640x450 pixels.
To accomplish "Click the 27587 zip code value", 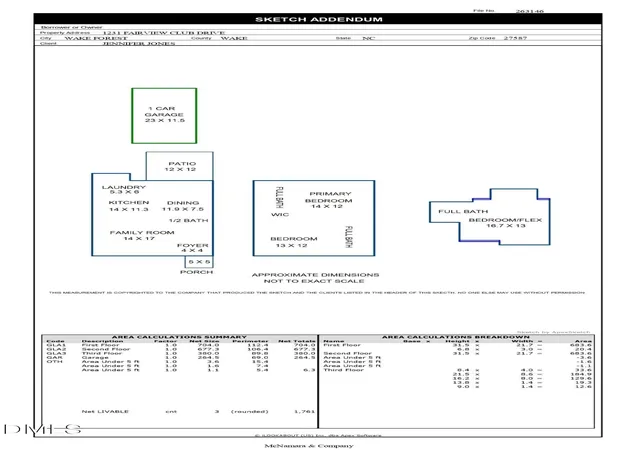I will pyautogui.click(x=515, y=38).
